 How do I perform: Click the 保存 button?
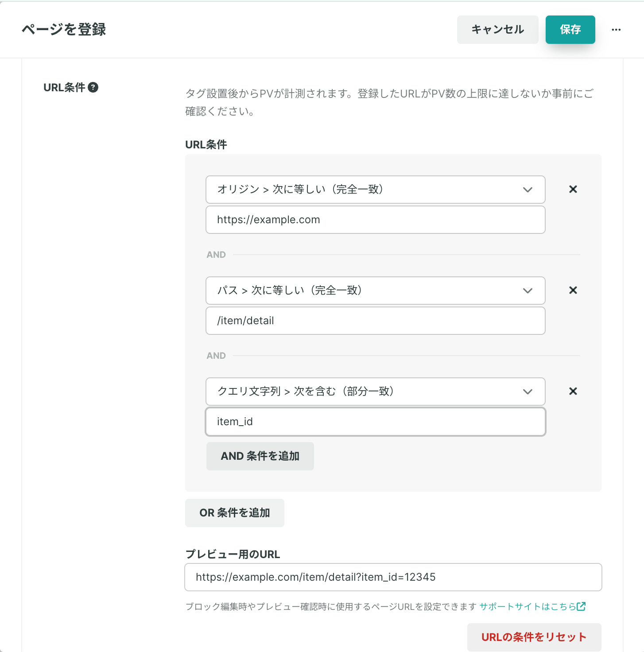click(x=570, y=30)
